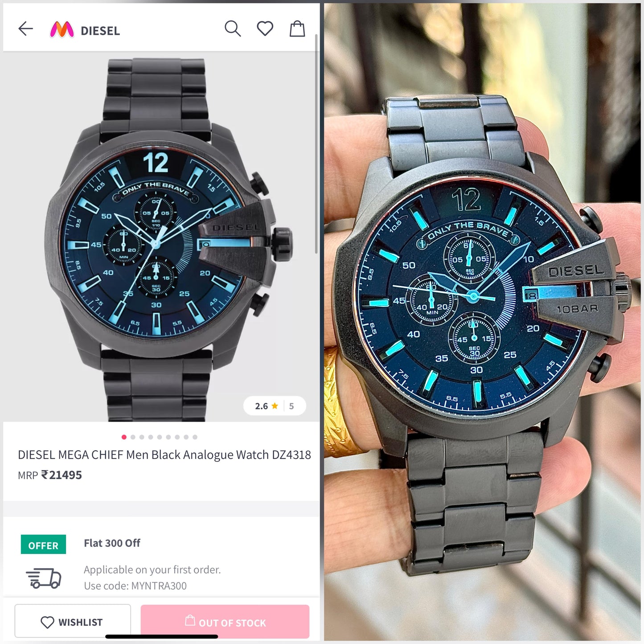Click the MYNTRA300 code text
The height and width of the screenshot is (644, 644).
pyautogui.click(x=159, y=586)
